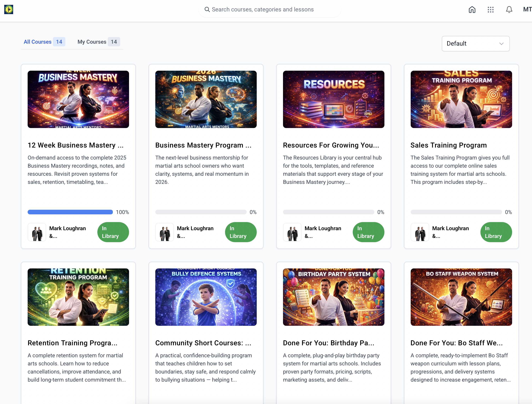Open the home icon in header

point(472,10)
